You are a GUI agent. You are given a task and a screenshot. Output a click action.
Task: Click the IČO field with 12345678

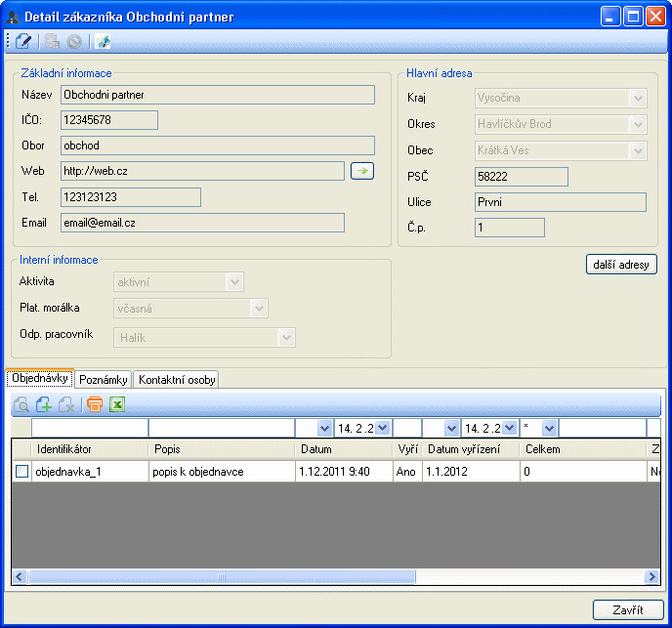[109, 120]
